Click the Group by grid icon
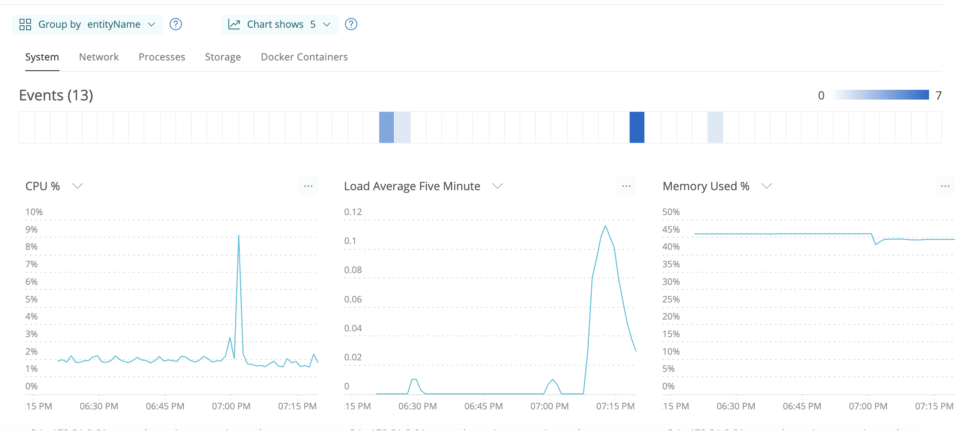This screenshot has width=960, height=431. click(x=26, y=24)
